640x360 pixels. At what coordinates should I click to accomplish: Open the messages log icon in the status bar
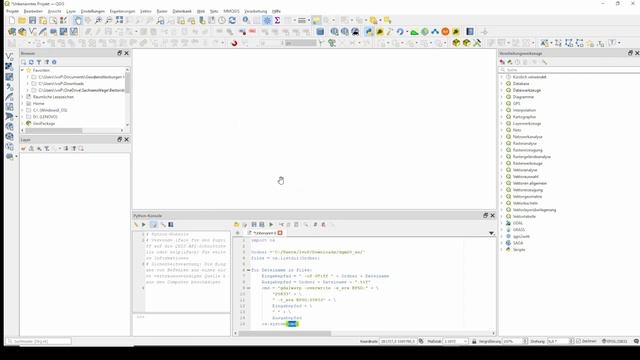[x=636, y=341]
